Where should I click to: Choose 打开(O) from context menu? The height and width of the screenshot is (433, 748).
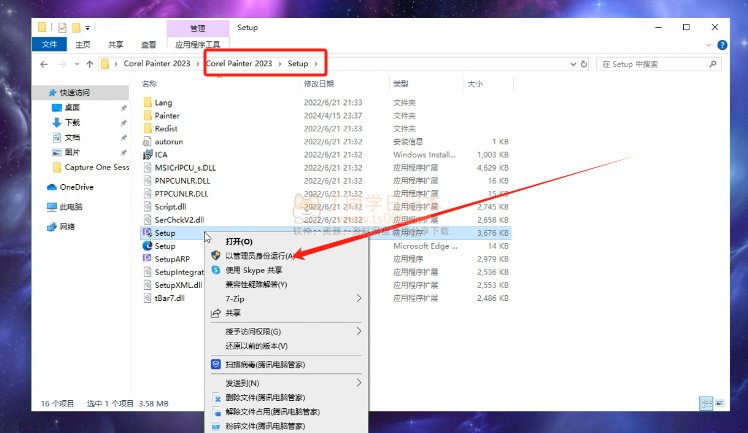[239, 242]
